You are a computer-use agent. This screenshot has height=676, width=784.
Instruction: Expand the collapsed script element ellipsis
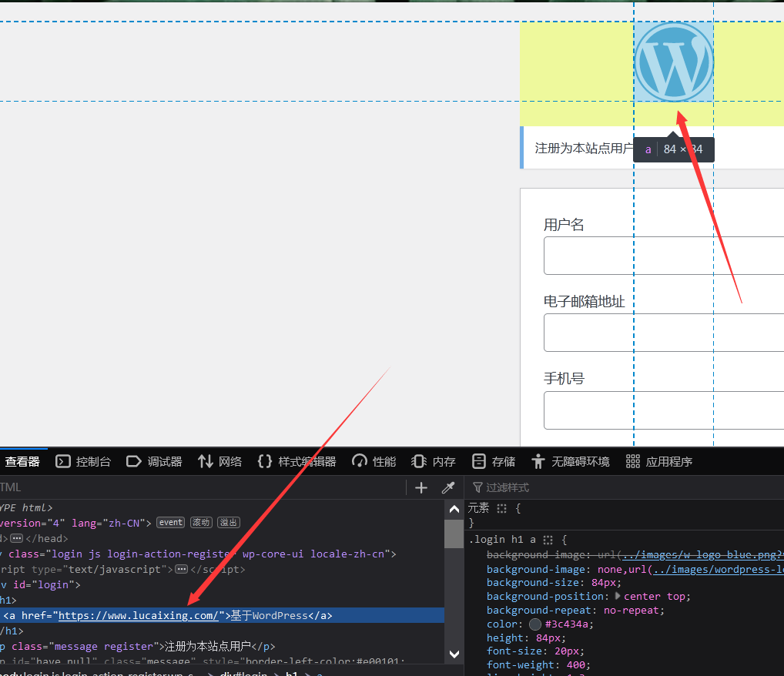[x=182, y=569]
